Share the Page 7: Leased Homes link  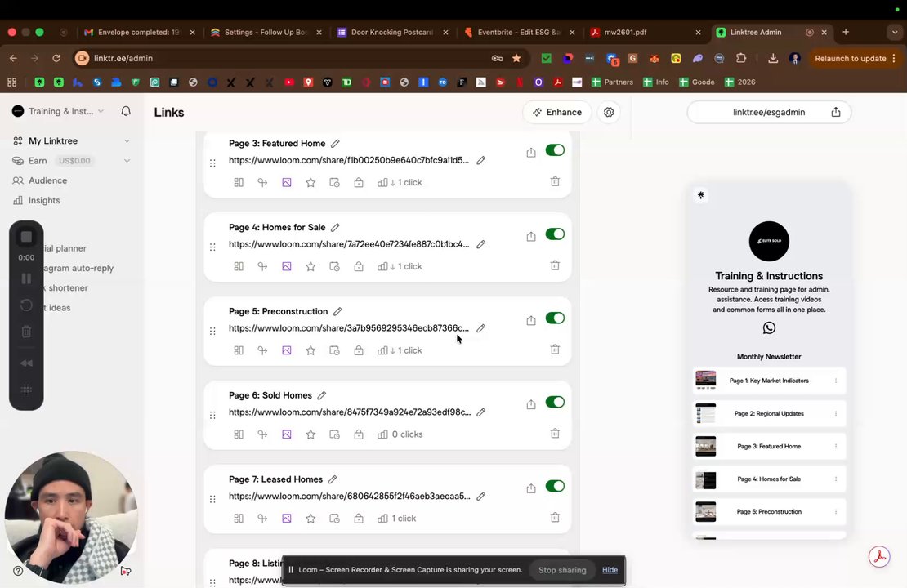(531, 488)
